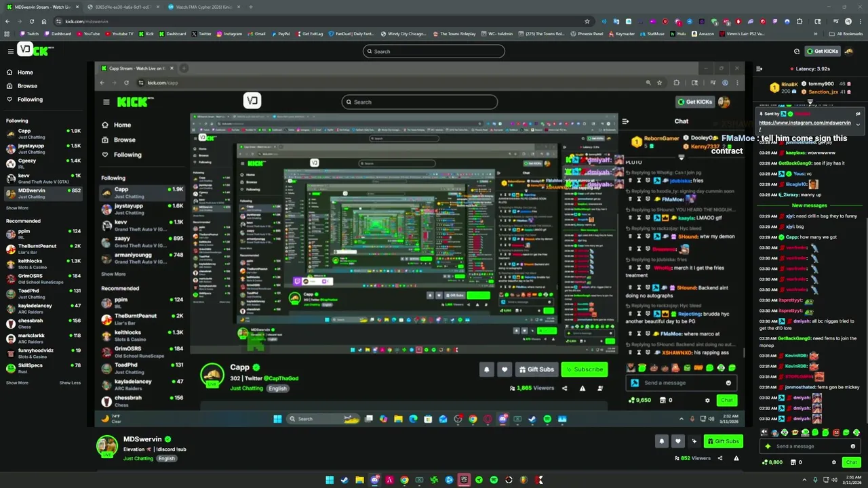
Task: Open the Instagram bookmark
Action: [229, 34]
